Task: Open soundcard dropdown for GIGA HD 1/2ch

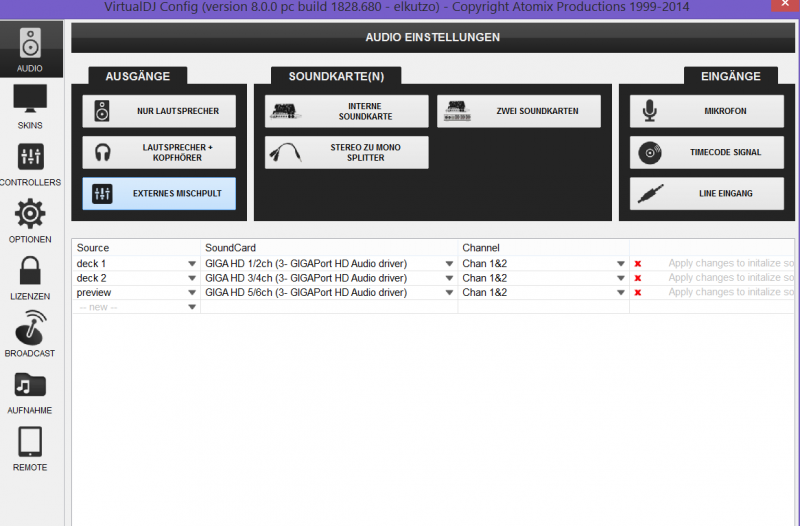Action: [x=449, y=264]
